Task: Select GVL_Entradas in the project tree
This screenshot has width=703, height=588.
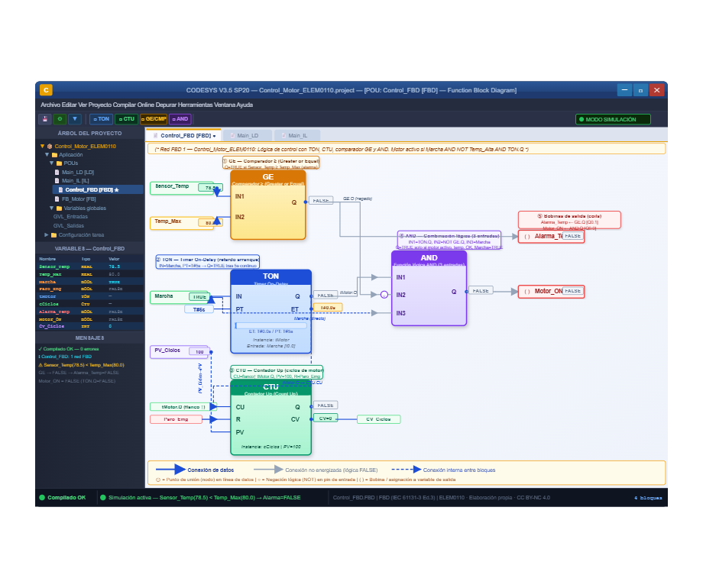Action: [70, 217]
